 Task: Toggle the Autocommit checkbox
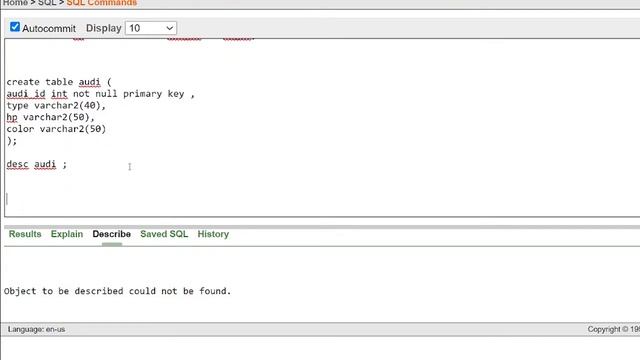15,27
